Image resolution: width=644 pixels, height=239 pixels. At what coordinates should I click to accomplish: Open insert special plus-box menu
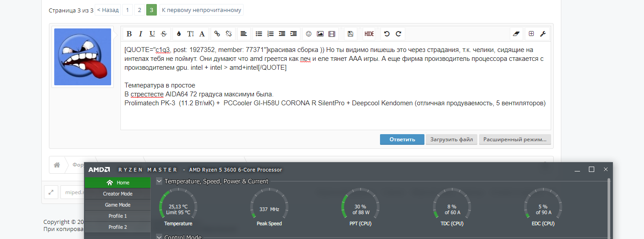(x=531, y=34)
